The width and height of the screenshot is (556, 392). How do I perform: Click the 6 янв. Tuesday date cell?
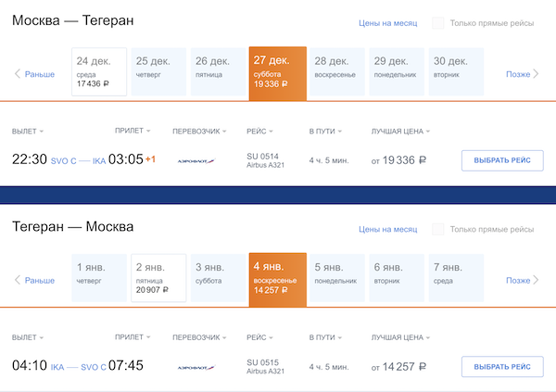395,277
